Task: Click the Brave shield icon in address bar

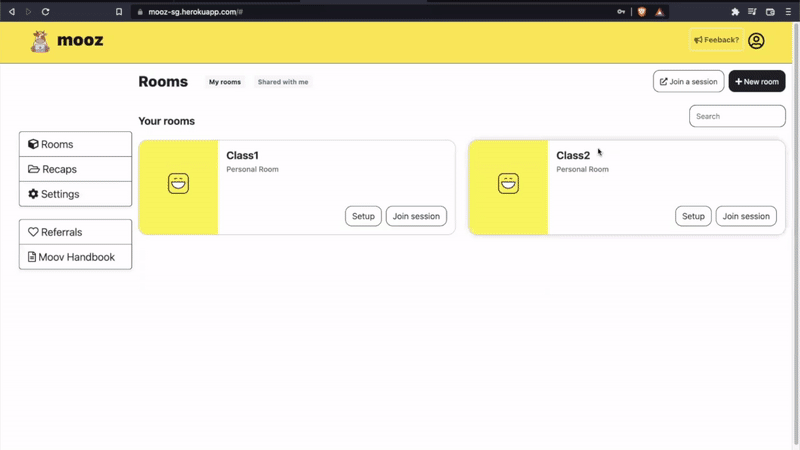Action: tap(642, 12)
